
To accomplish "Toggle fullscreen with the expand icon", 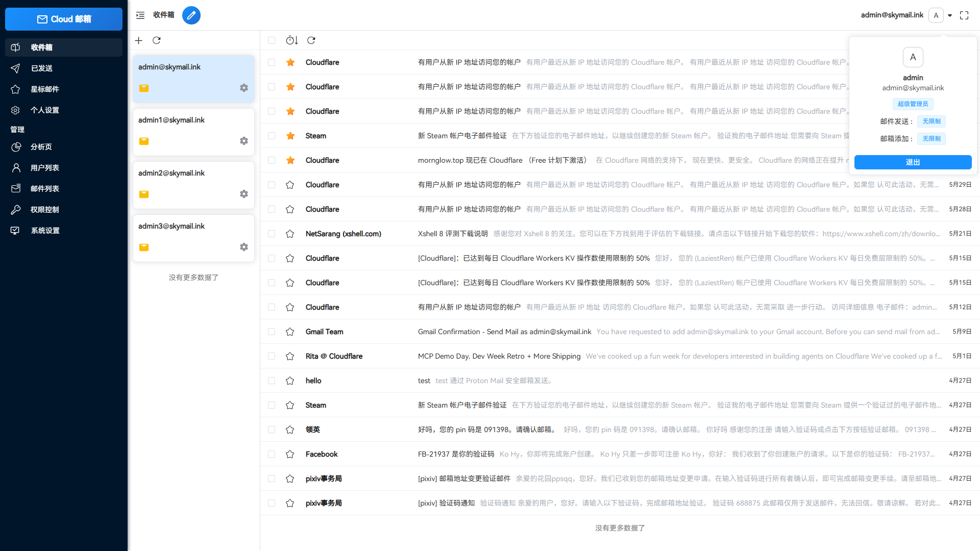I will (964, 15).
